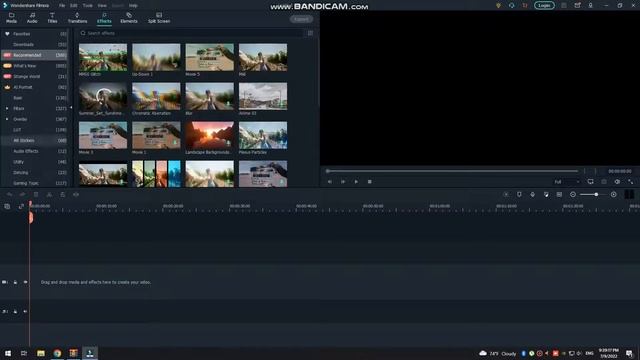
Task: Play the preview video
Action: click(x=356, y=182)
